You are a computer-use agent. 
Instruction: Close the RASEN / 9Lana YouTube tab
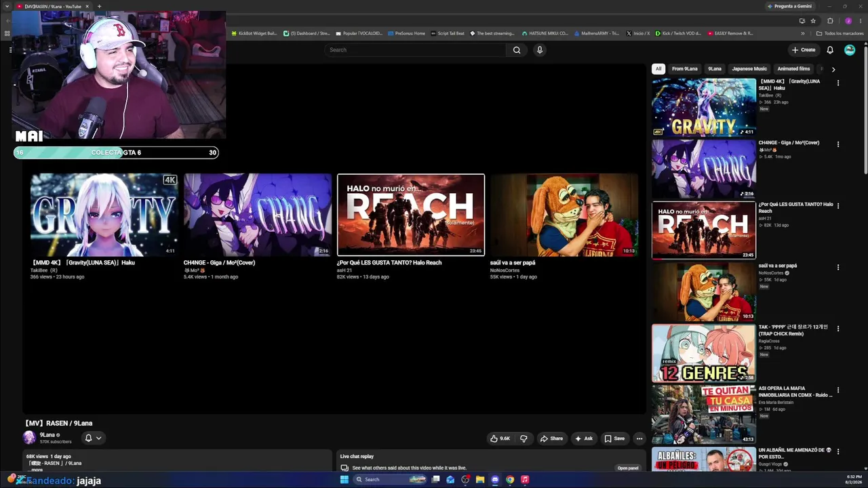pos(87,6)
